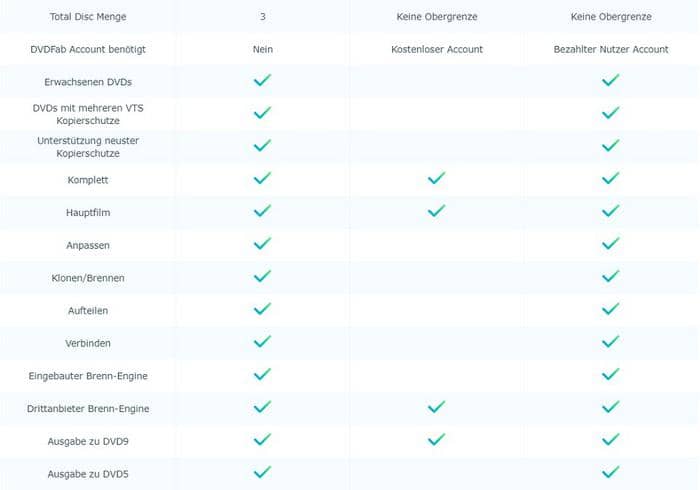Click Anpassen checkmark under Bezahlter Nutzer Account
This screenshot has width=700, height=490.
(x=611, y=244)
